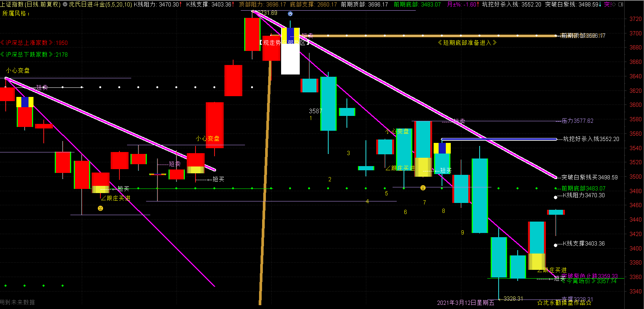
Task: Click chart label K线支撑3403.36
Action: (x=584, y=244)
